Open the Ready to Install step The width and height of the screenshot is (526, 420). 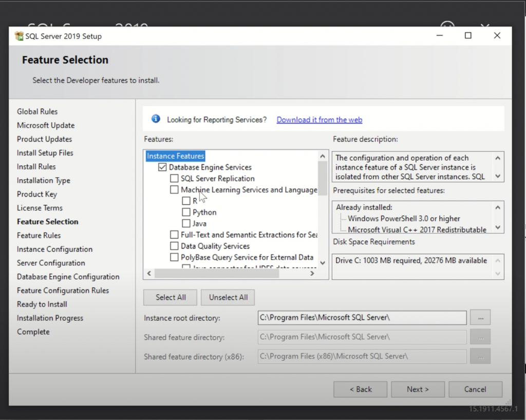[x=42, y=304]
